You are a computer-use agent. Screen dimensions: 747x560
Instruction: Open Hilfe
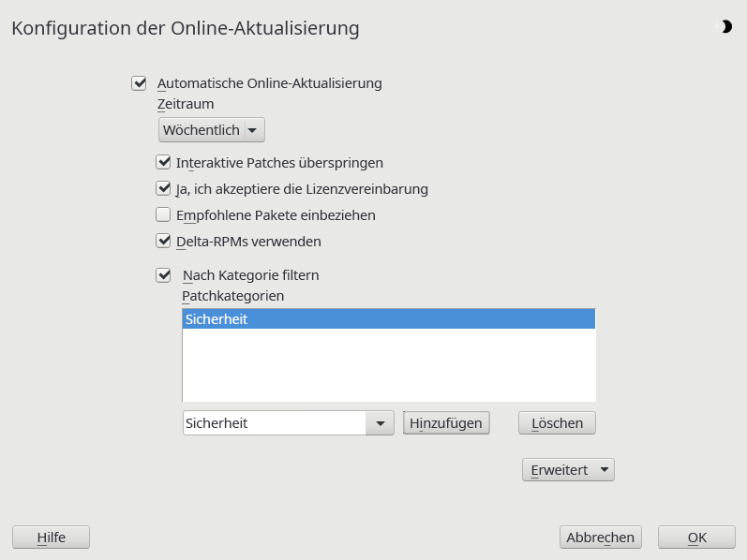click(x=51, y=538)
